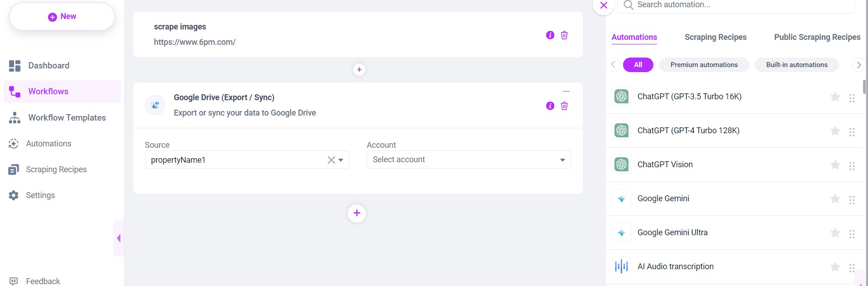
Task: Toggle favorite on ChatGPT (GPT-4 Turbo 128K)
Action: (x=835, y=131)
